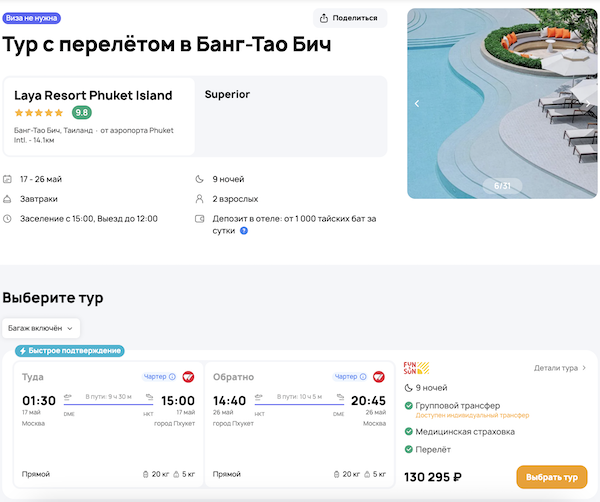Click the info icon on outbound Чартер badge
Image resolution: width=600 pixels, height=502 pixels.
pos(172,377)
